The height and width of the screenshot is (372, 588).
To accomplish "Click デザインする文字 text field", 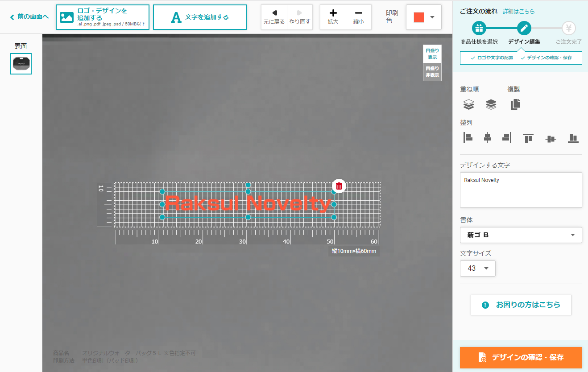I will coord(521,190).
